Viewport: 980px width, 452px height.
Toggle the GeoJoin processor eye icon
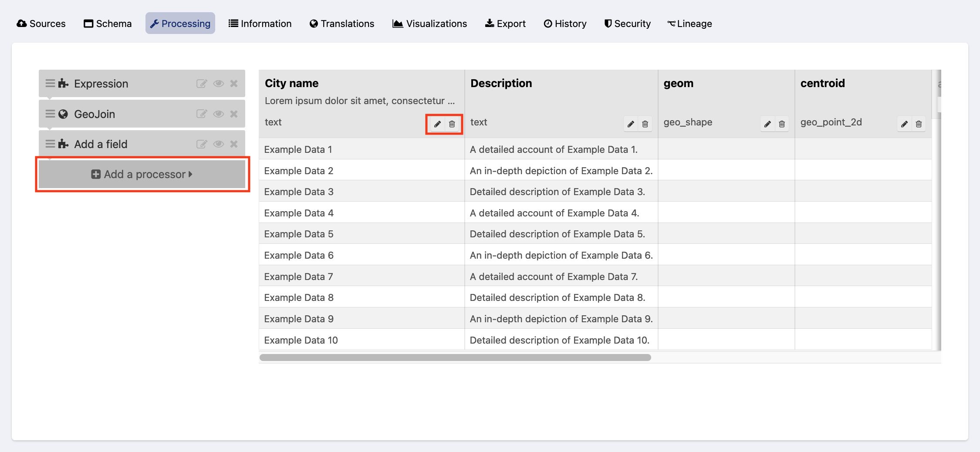pos(218,114)
